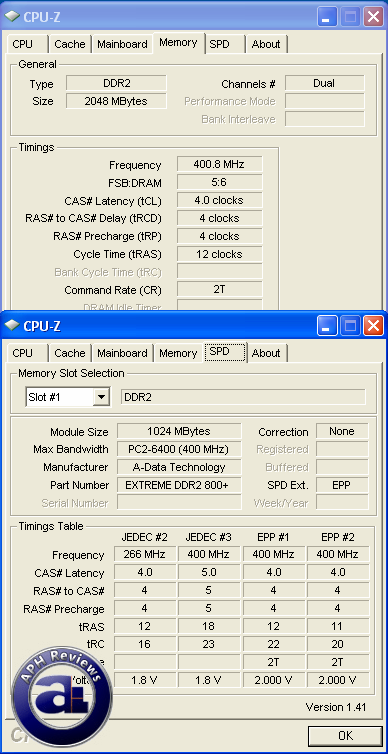Click Max Bandwidth field PC2-6400 (400 MHz)
This screenshot has height=754, width=388.
click(x=179, y=449)
